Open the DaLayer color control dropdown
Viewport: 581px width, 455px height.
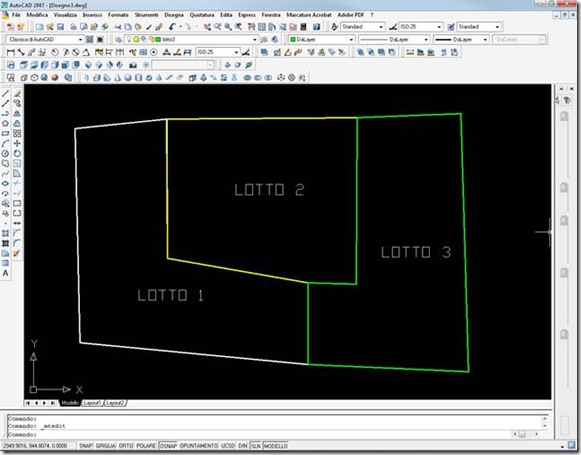(x=322, y=39)
